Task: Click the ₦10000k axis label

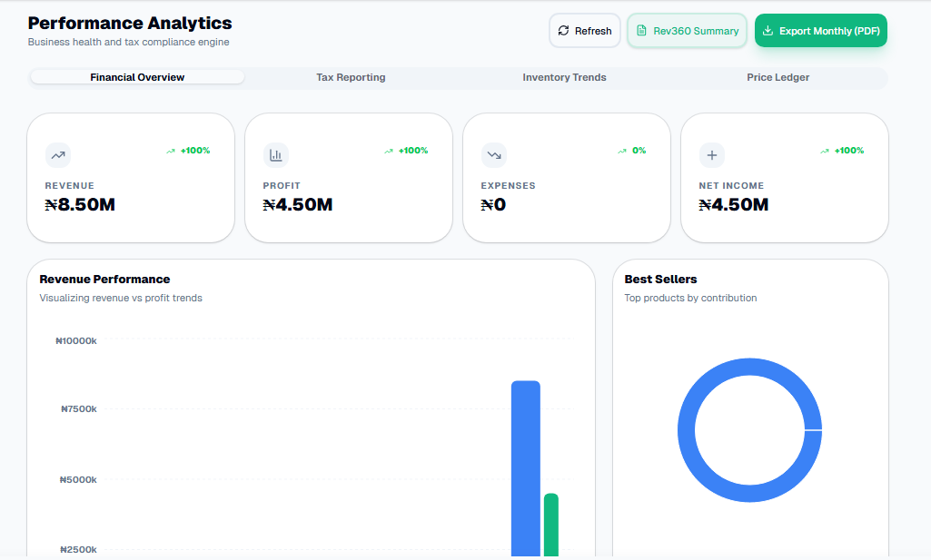Action: [76, 341]
